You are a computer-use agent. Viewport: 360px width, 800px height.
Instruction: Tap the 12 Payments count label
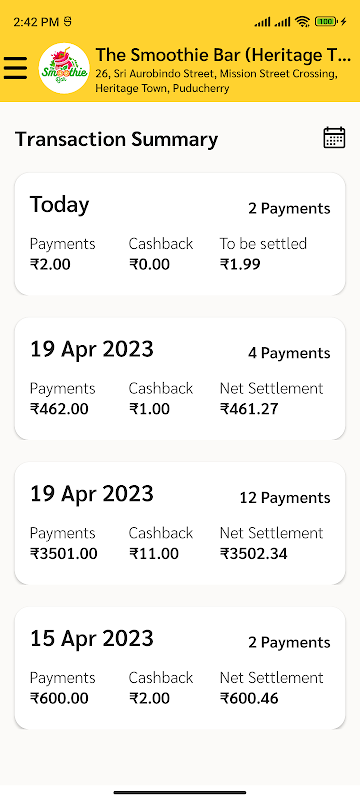point(285,498)
